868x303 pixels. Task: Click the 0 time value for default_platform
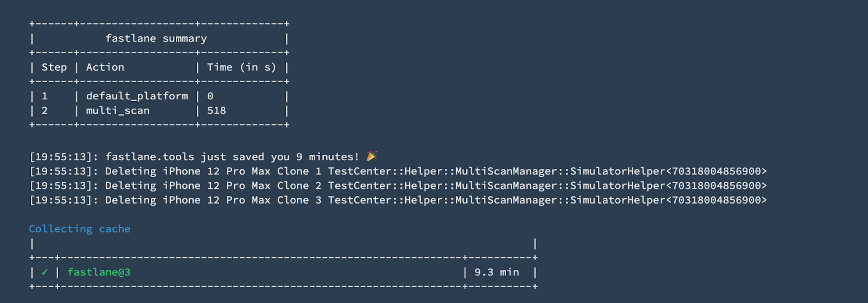[x=210, y=96]
